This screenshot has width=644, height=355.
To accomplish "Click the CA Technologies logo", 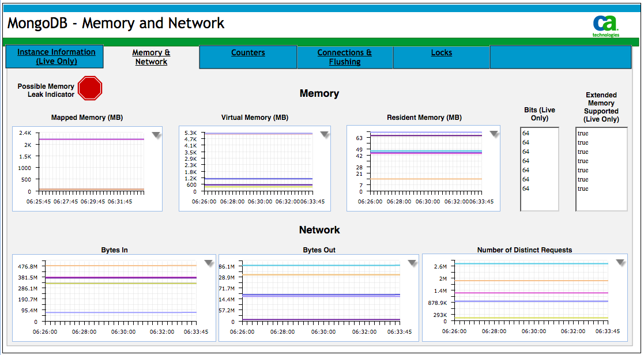I will coord(605,27).
